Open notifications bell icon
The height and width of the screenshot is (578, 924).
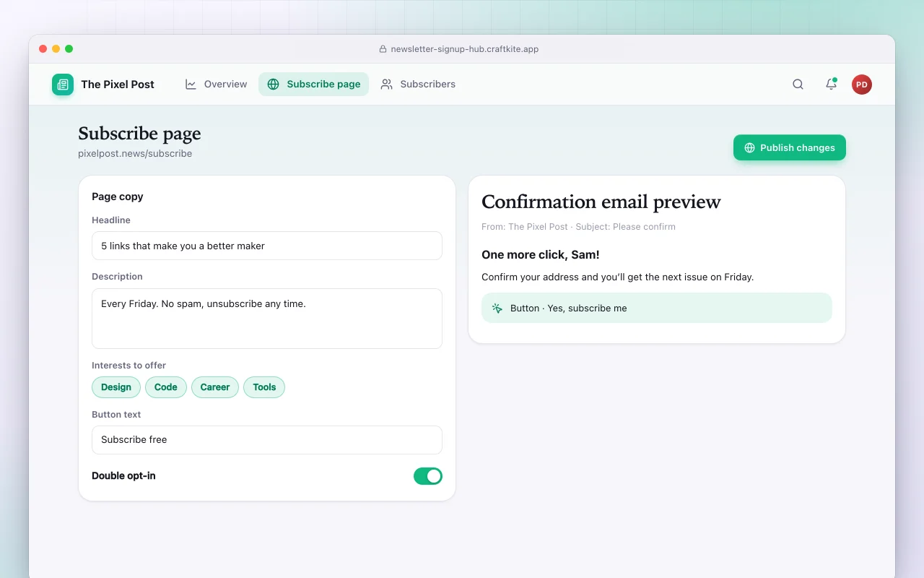[x=831, y=85]
